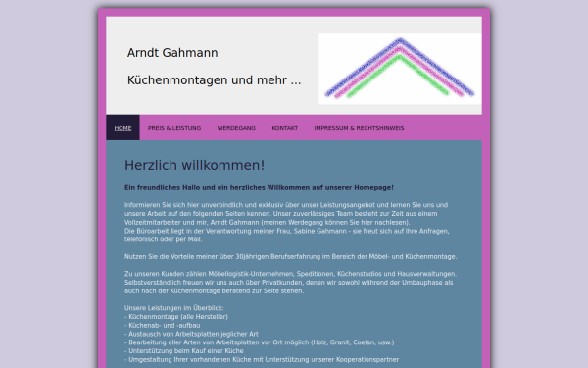Click line 'Nutzen Sie die Vorteile meiner'
Image resolution: width=588 pixels, height=368 pixels.
291,257
